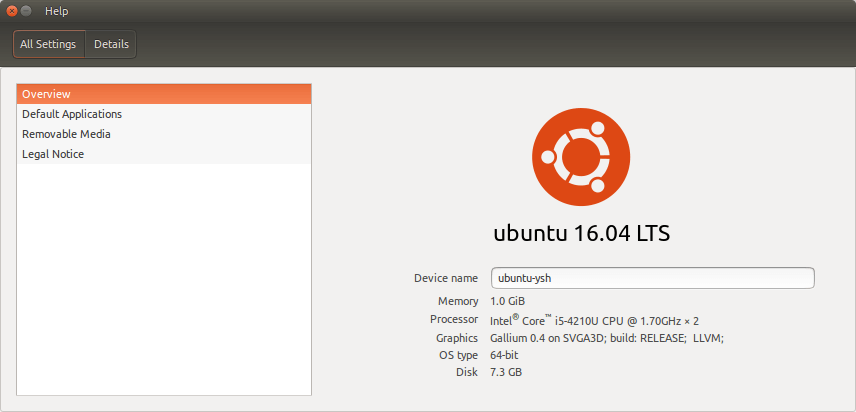Click the 64-bit OS type value
Image resolution: width=856 pixels, height=412 pixels.
click(504, 355)
